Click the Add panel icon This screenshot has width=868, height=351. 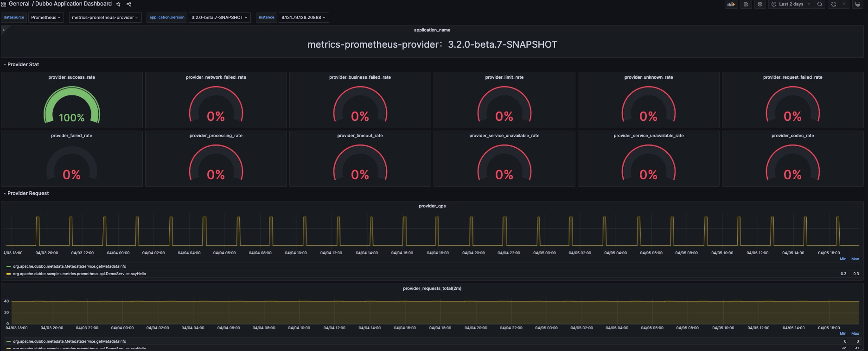(731, 4)
